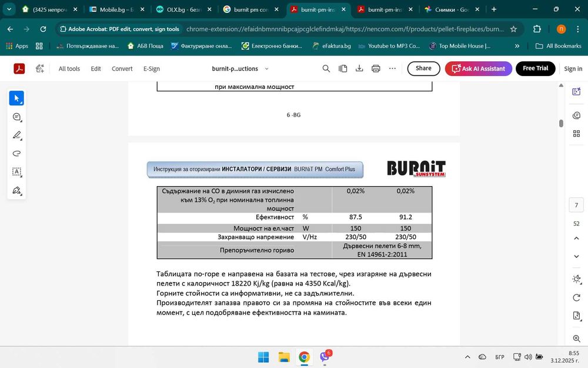Screen dimensions: 588x368
Task: Click the Adobe Acrobat home logo
Action: 19,69
